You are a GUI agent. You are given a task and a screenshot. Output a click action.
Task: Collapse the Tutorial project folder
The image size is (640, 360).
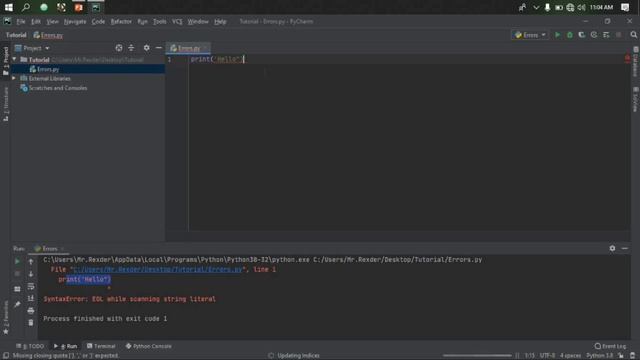coord(14,60)
